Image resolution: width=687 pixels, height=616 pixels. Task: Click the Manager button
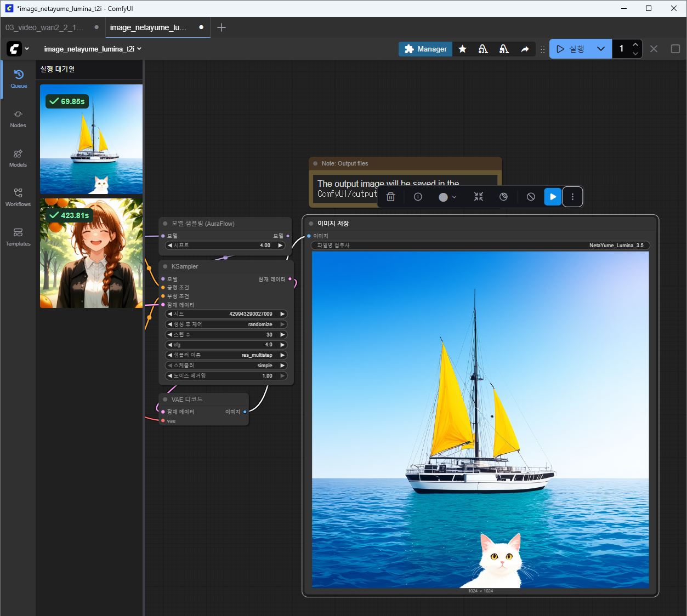point(425,49)
